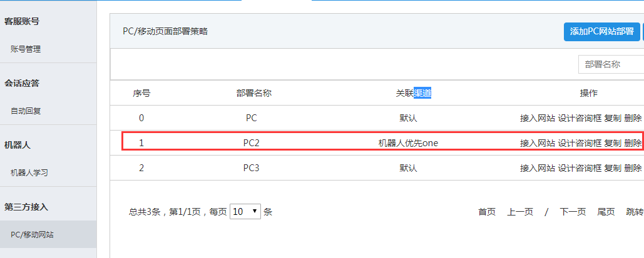
Task: Jump to 尾页 in pagination
Action: (x=606, y=212)
